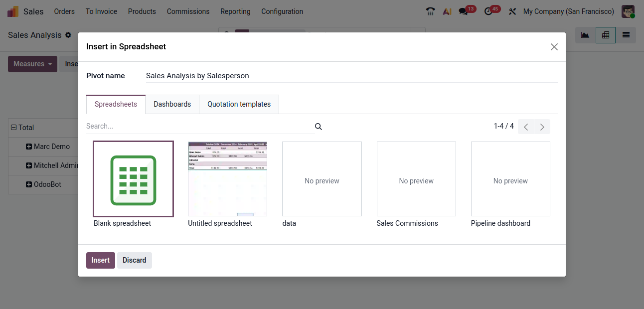Viewport: 644px width, 309px height.
Task: Click the magnifier search icon in dialog
Action: click(x=319, y=127)
